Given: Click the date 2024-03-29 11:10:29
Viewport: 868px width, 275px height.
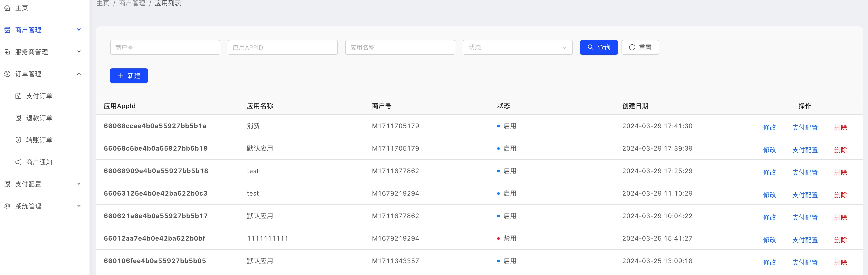Looking at the screenshot, I should (657, 194).
